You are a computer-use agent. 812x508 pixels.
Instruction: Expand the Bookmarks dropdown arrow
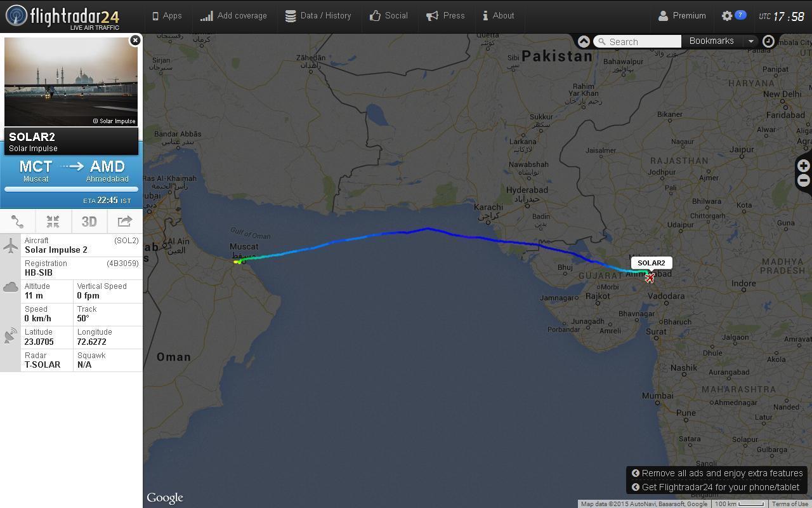(x=751, y=41)
